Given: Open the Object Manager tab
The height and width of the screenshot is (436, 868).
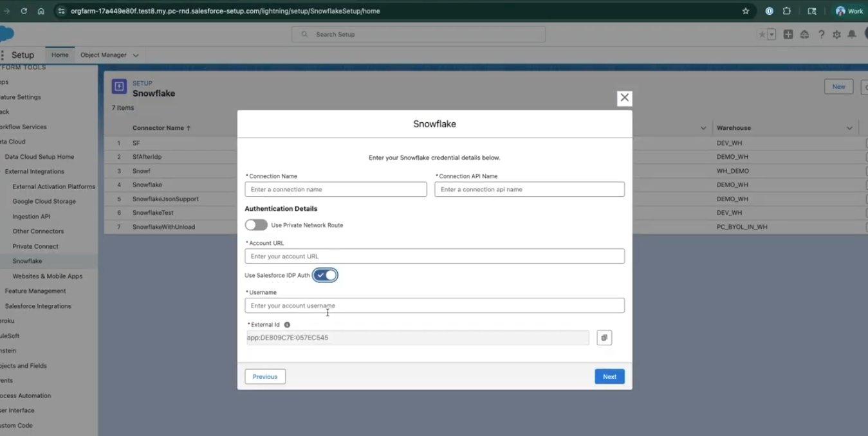Looking at the screenshot, I should tap(104, 55).
